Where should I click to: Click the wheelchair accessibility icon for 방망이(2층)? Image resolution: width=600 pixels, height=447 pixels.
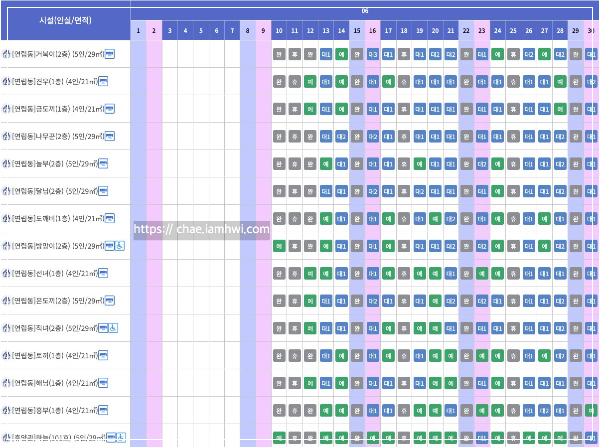(120, 246)
